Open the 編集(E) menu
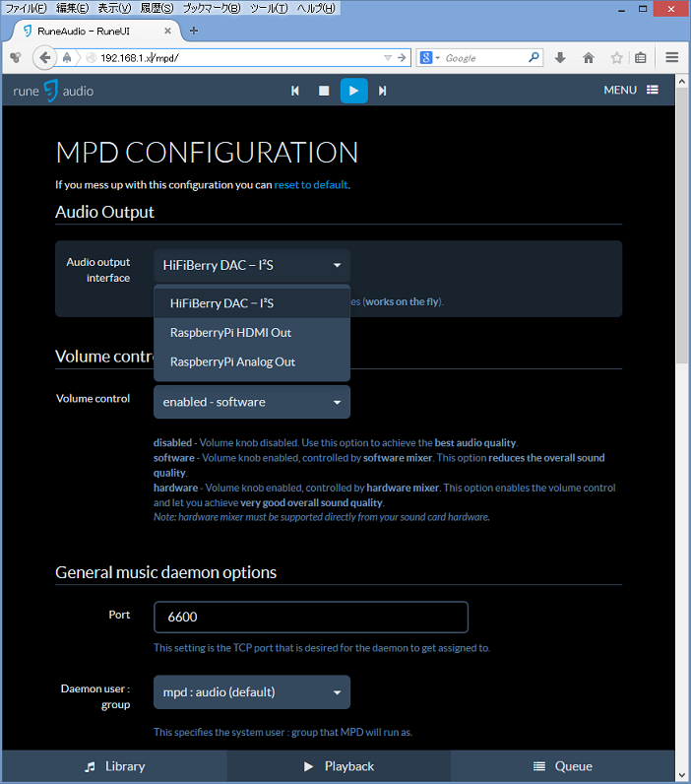This screenshot has height=784, width=691. 73,8
